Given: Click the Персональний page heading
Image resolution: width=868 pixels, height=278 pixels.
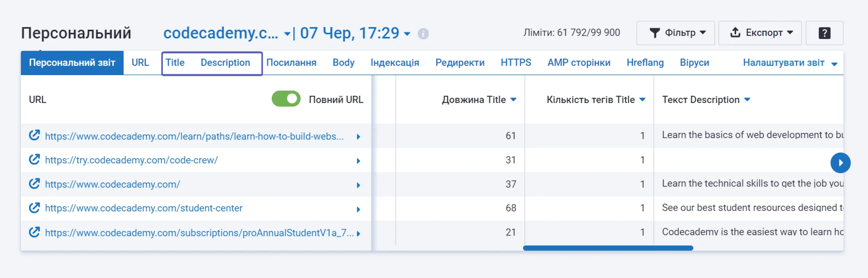Looking at the screenshot, I should (x=76, y=33).
